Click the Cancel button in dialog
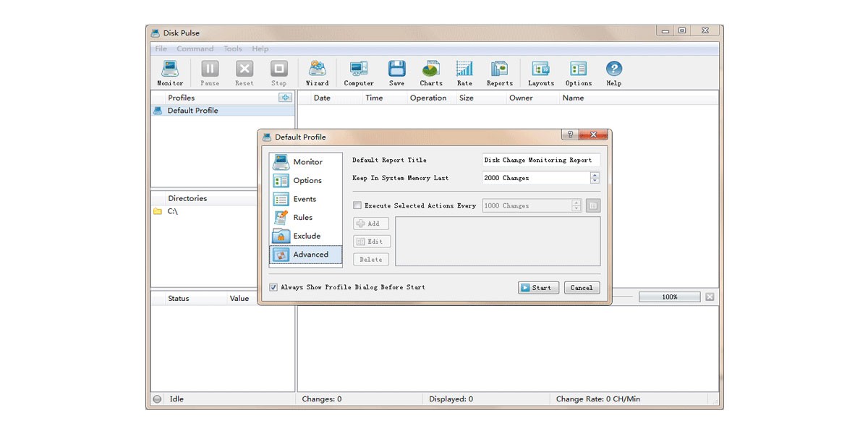868x434 pixels. click(x=582, y=288)
